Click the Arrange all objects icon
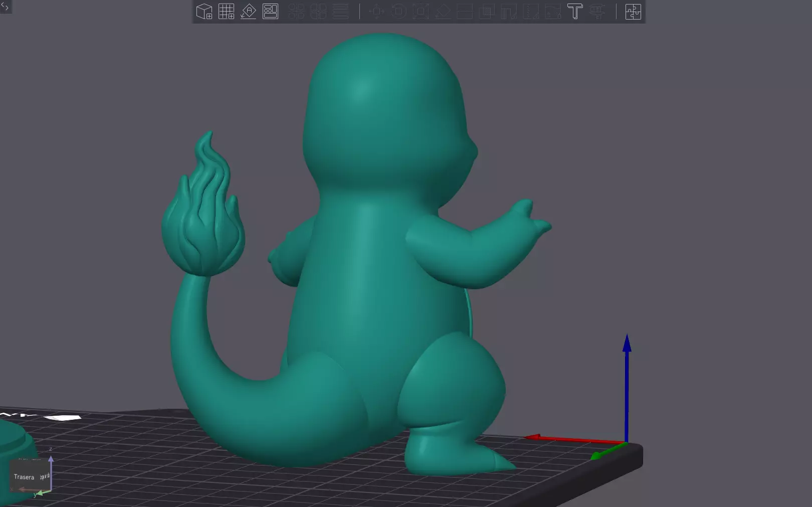The image size is (812, 507). (270, 11)
